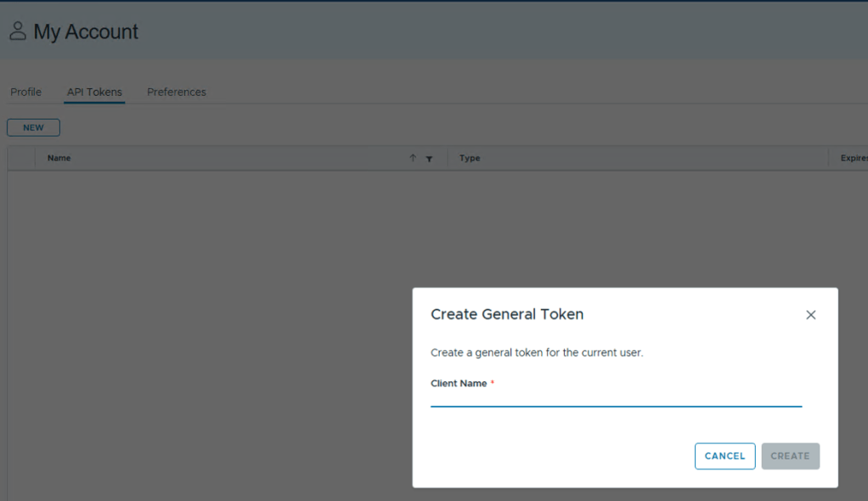Click the Create General Token dialog title
The image size is (868, 501).
pyautogui.click(x=507, y=314)
